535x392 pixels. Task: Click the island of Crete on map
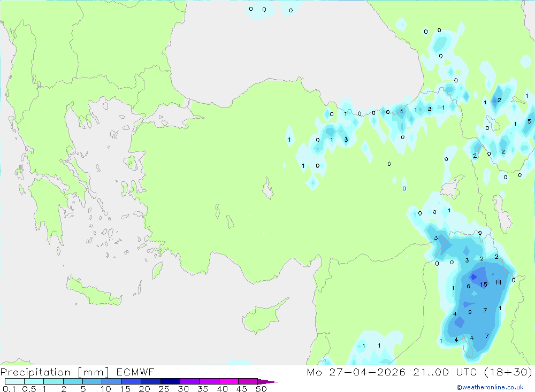[94, 291]
